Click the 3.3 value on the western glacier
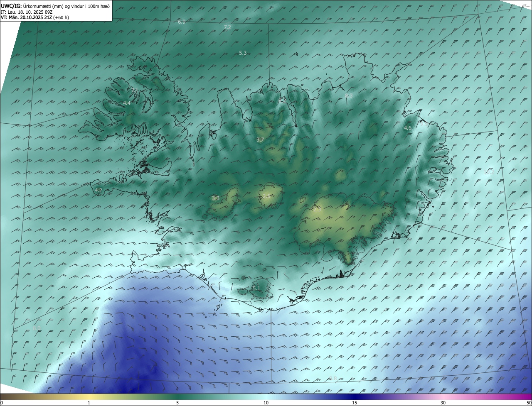 pyautogui.click(x=216, y=198)
